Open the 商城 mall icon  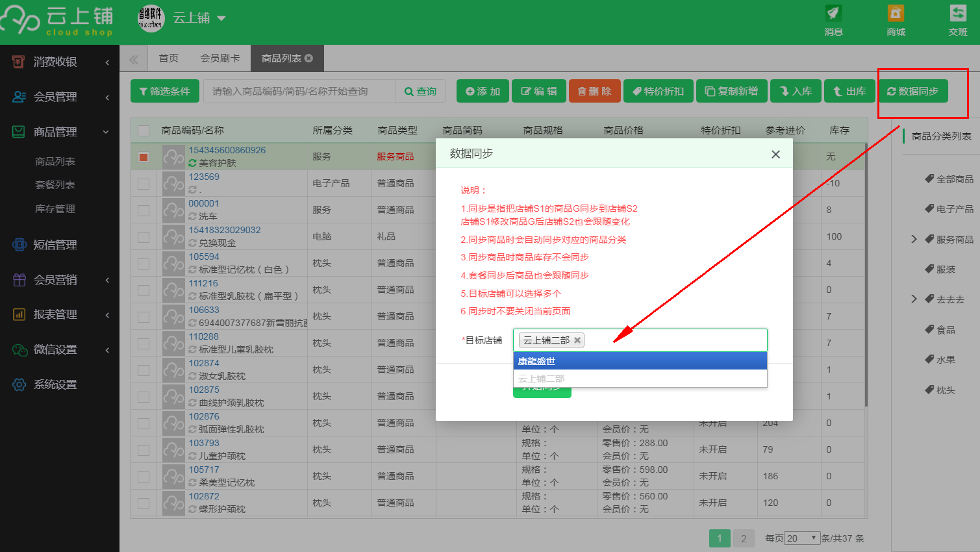(896, 14)
